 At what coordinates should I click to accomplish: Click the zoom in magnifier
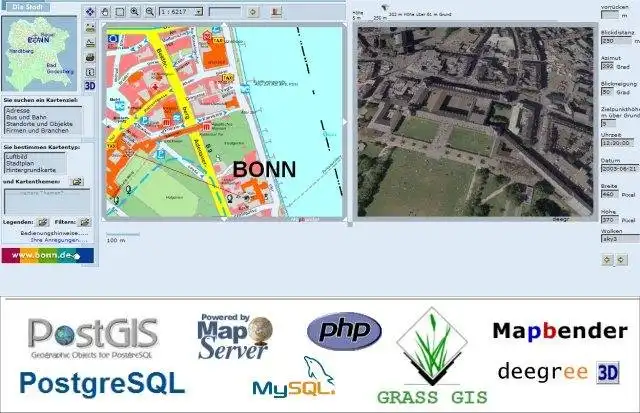tap(134, 11)
